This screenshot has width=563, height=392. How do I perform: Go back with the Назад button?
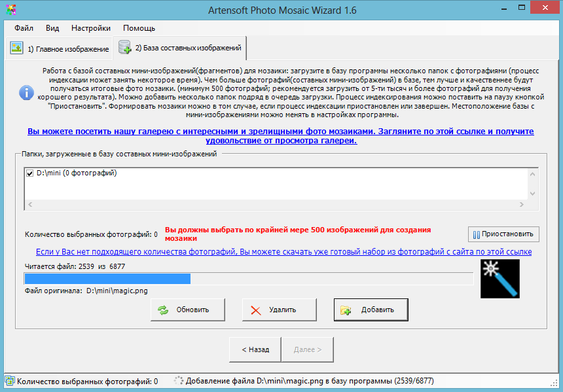(x=255, y=349)
